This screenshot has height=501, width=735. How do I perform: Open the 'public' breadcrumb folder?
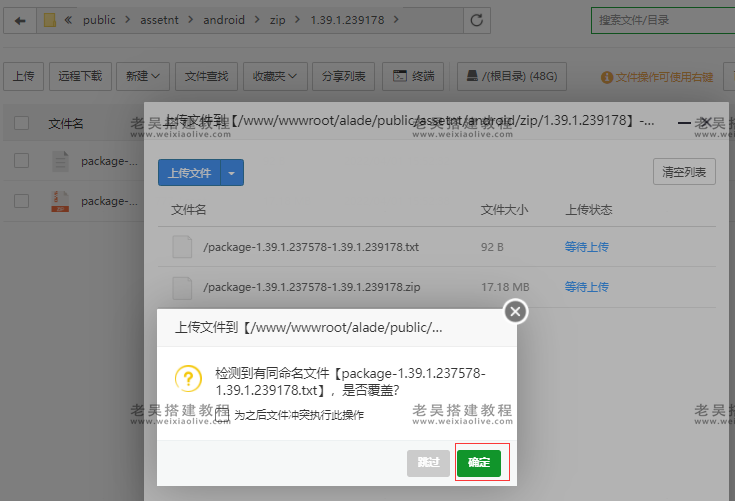(99, 20)
